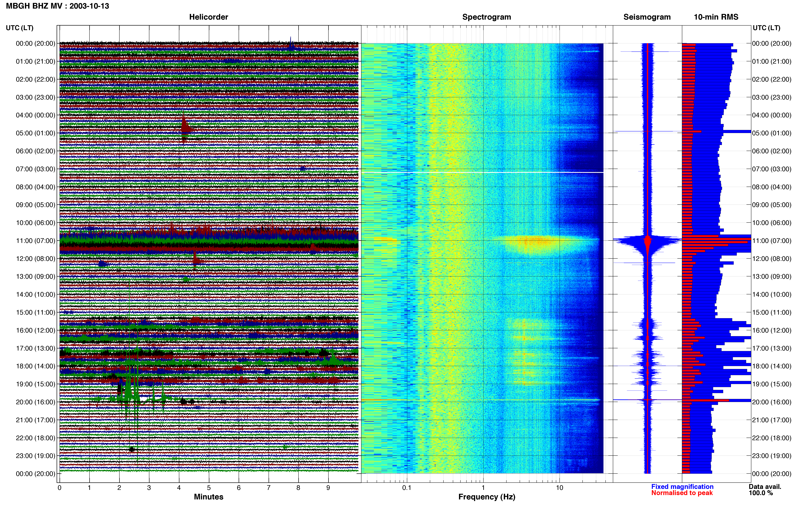The image size is (812, 508).
Task: Click the left time label '23:00 (19:00)'
Action: pyautogui.click(x=36, y=456)
